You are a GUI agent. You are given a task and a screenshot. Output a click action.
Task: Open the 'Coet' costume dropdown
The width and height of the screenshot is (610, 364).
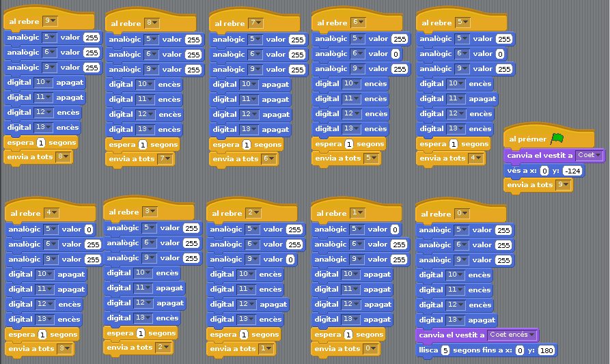coord(589,155)
